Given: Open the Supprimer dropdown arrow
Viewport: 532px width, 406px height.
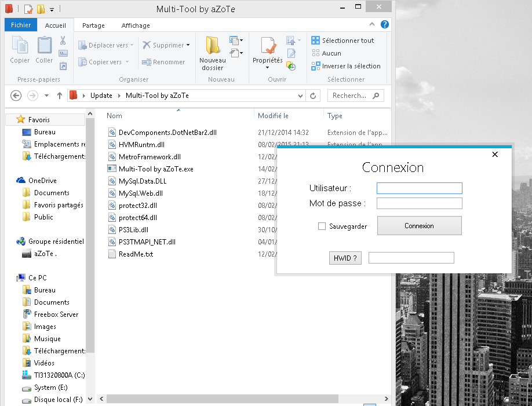Looking at the screenshot, I should [188, 45].
